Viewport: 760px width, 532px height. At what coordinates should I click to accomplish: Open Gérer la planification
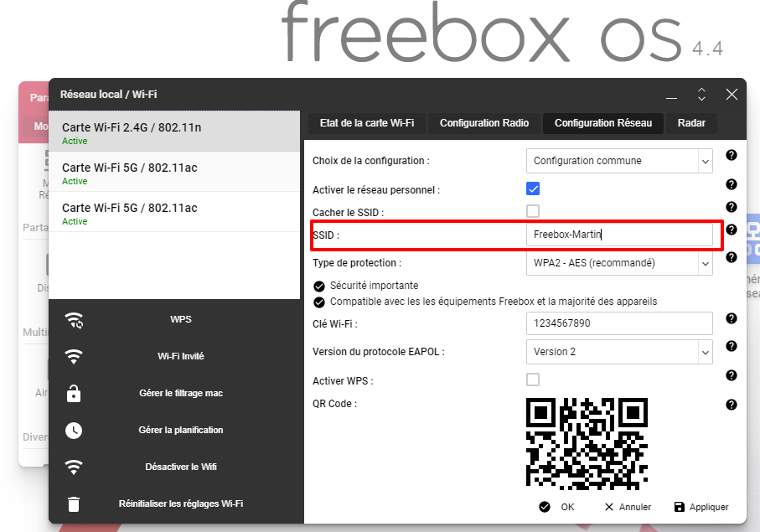point(181,430)
